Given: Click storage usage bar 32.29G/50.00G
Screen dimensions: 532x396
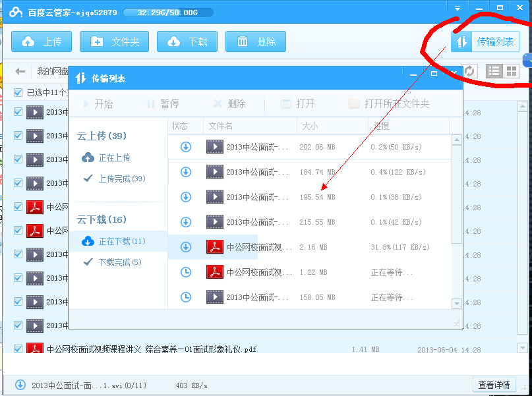Looking at the screenshot, I should click(168, 13).
